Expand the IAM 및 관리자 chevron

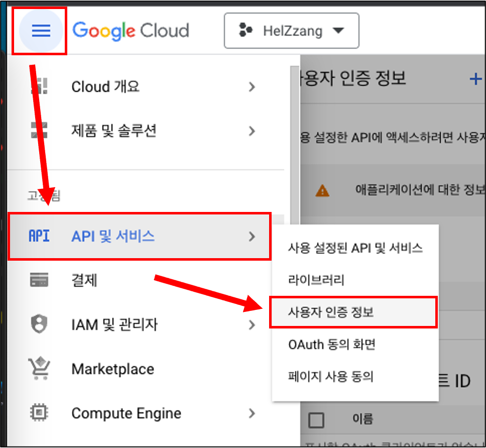pyautogui.click(x=252, y=325)
